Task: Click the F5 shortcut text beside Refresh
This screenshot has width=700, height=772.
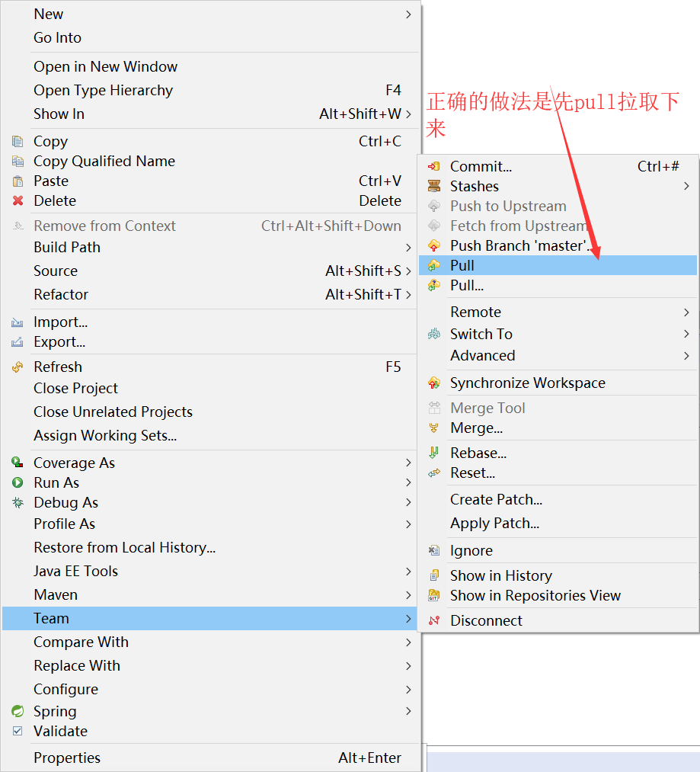Action: (x=393, y=367)
